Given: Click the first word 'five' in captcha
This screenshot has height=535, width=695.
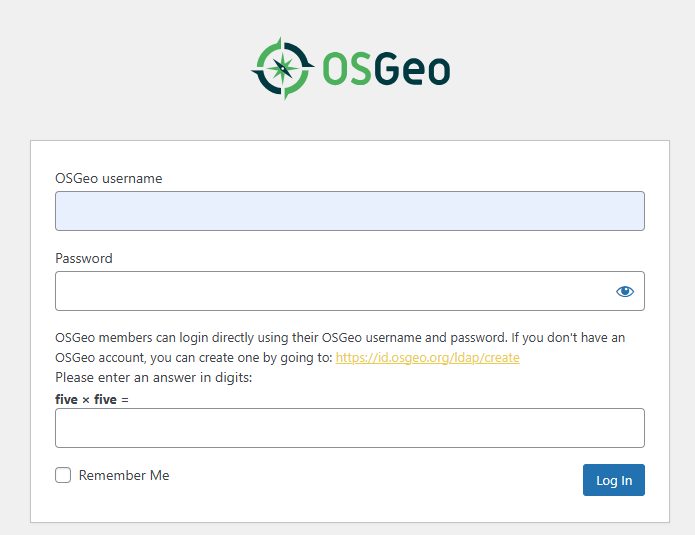Looking at the screenshot, I should pos(66,399).
